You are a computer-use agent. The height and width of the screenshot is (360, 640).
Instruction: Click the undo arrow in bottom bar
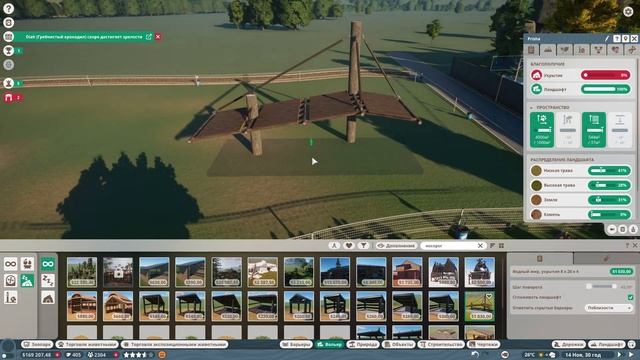(474, 355)
